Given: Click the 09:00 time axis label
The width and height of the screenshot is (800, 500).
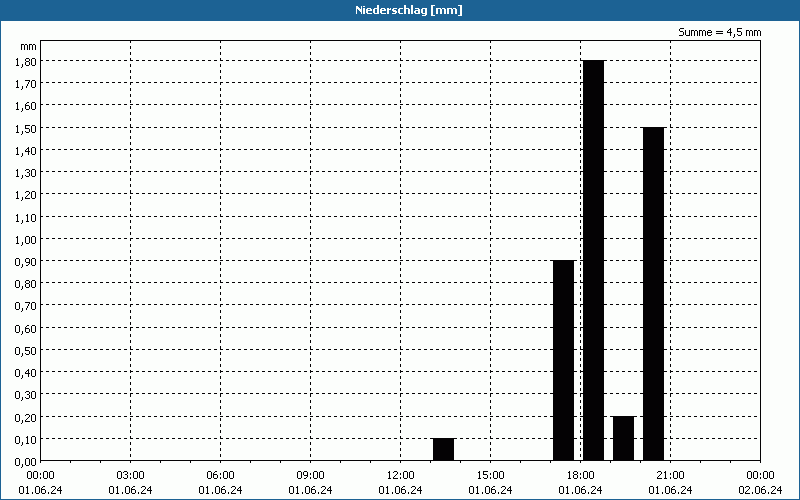Looking at the screenshot, I should (310, 476).
